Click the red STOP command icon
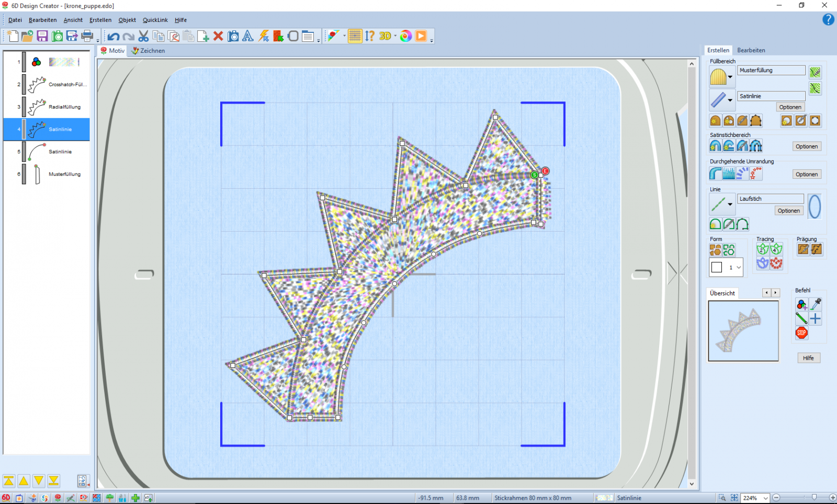837x504 pixels. click(801, 333)
